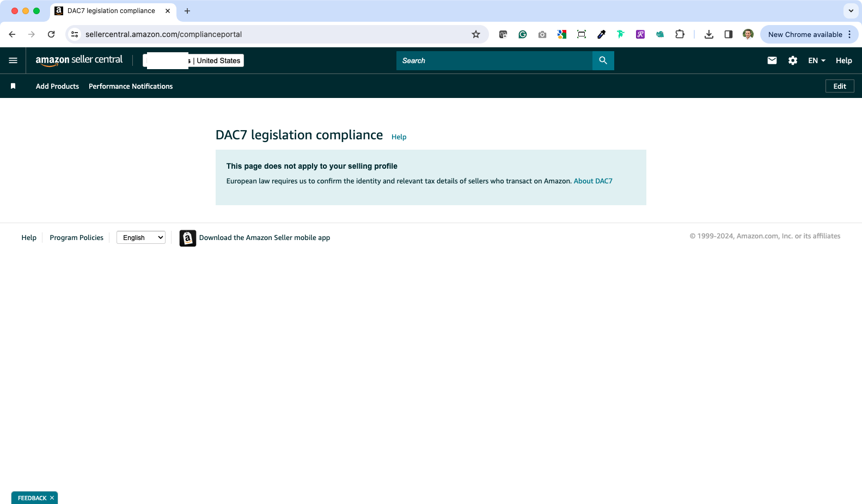Click the colorful grid extension icon
The height and width of the screenshot is (504, 862).
click(562, 34)
